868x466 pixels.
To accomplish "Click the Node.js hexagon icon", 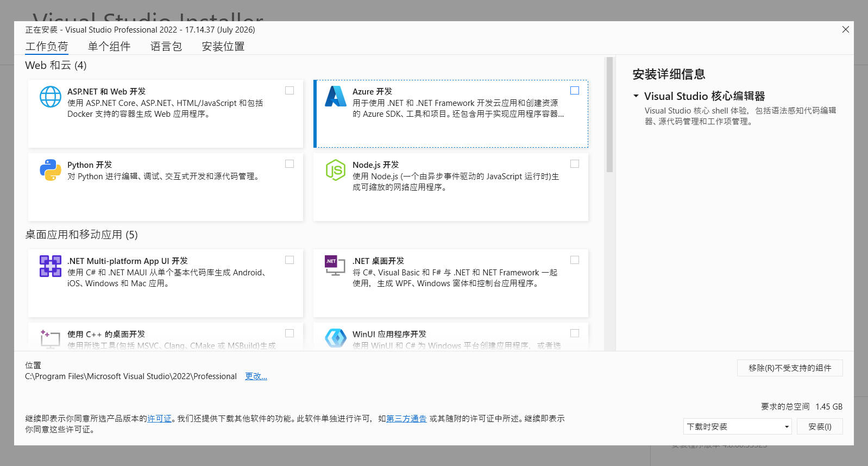I will coord(336,170).
